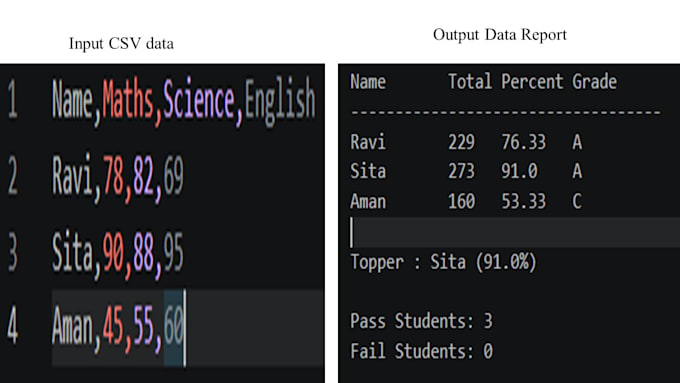This screenshot has height=383, width=680.
Task: Click percent 53.33 in the report
Action: pyautogui.click(x=523, y=201)
